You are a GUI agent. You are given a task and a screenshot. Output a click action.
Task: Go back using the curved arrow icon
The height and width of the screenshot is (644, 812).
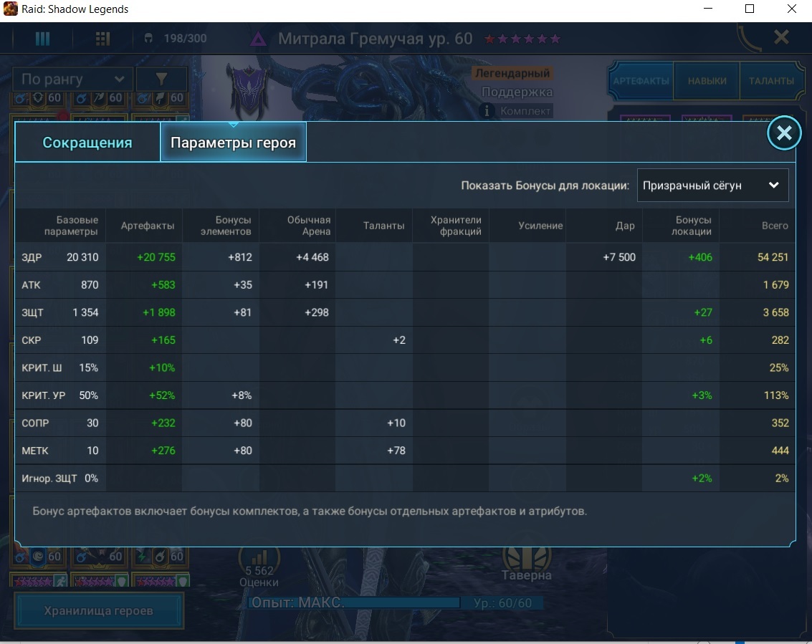pyautogui.click(x=749, y=38)
